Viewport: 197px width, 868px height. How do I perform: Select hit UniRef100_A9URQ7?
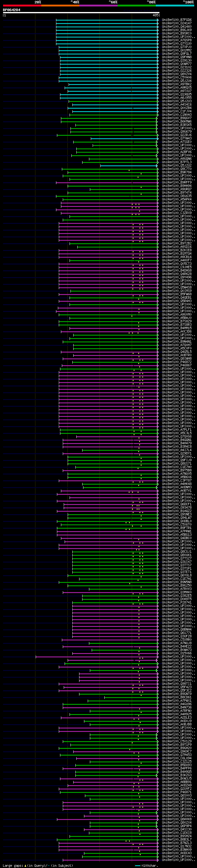(x=176, y=189)
